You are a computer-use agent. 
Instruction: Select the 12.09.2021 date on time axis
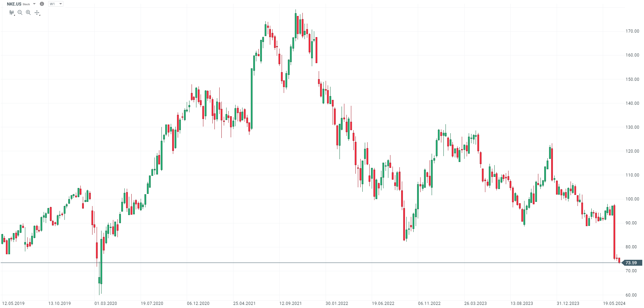291,303
